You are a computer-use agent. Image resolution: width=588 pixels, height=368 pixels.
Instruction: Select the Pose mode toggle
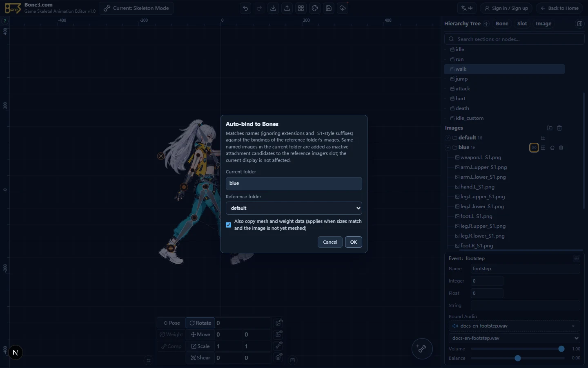[x=171, y=323]
